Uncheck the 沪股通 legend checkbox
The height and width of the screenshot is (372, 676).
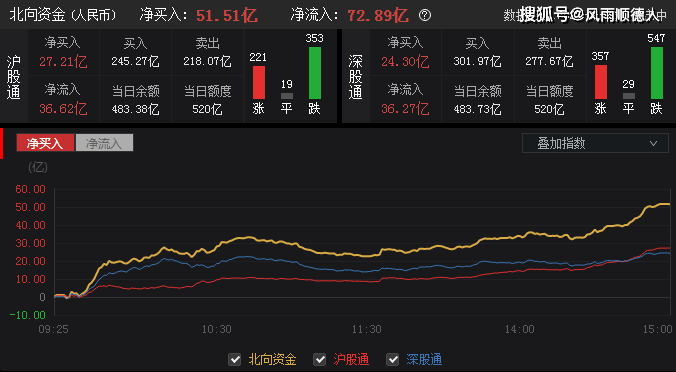(x=319, y=359)
